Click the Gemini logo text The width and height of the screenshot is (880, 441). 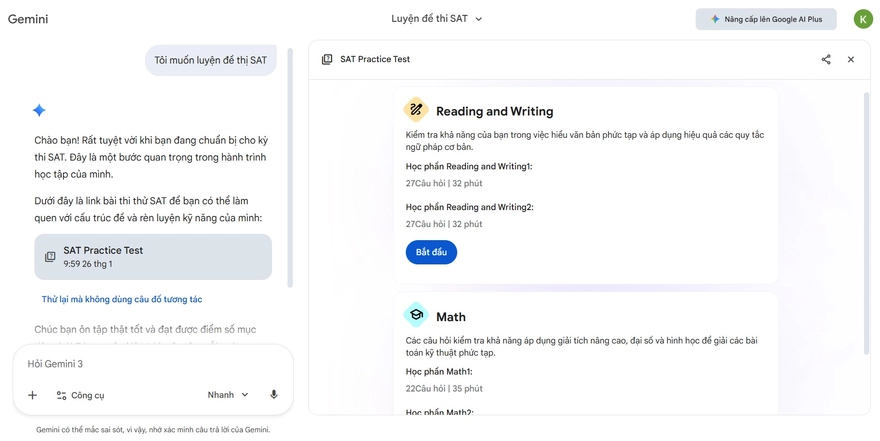(28, 19)
